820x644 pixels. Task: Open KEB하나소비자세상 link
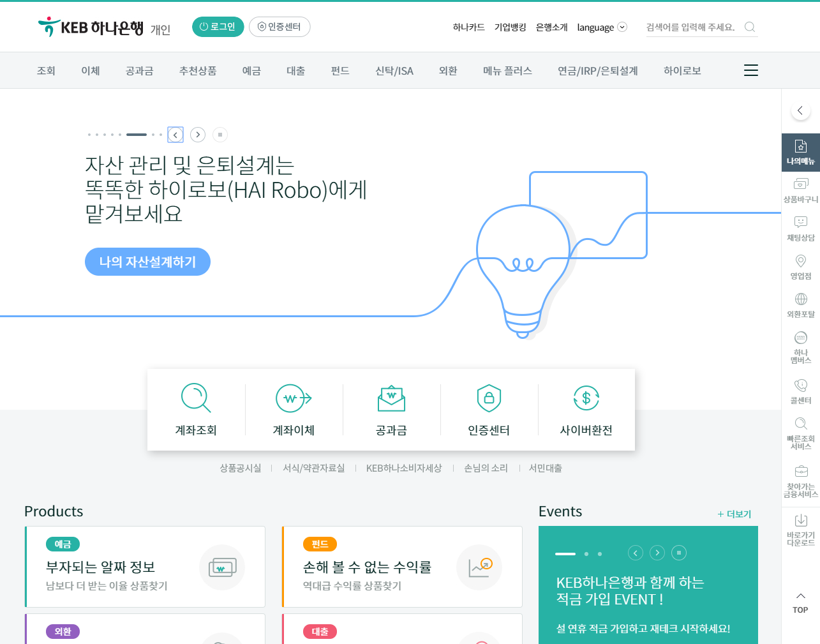click(x=404, y=468)
